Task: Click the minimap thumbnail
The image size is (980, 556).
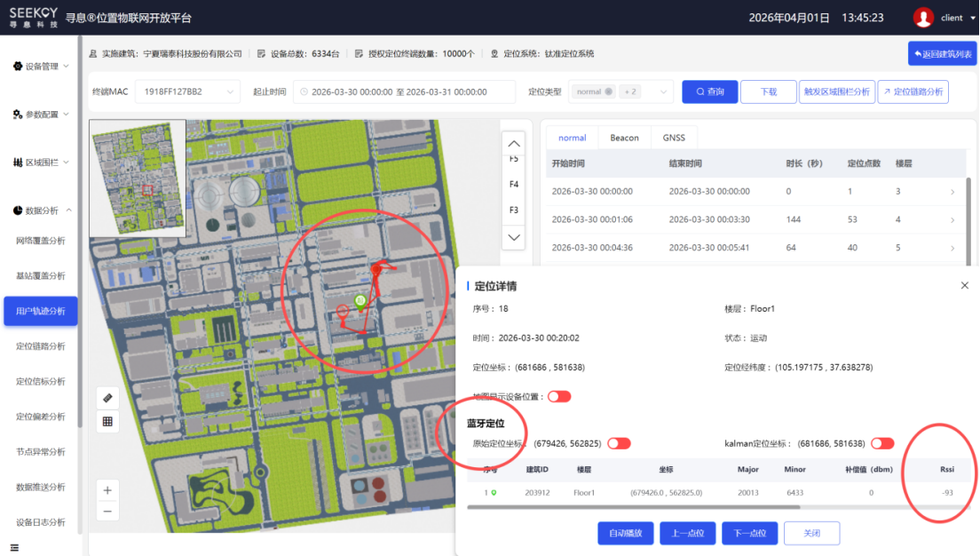Action: (x=138, y=179)
